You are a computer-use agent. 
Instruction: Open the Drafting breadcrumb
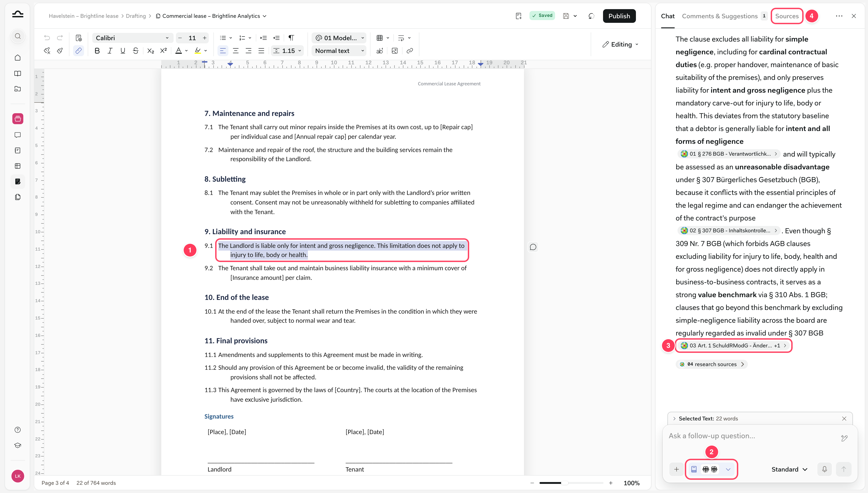click(x=135, y=16)
